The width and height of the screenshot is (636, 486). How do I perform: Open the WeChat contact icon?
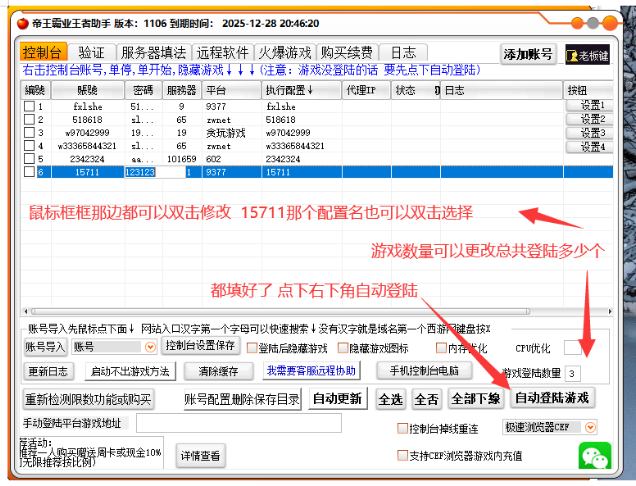(x=595, y=456)
